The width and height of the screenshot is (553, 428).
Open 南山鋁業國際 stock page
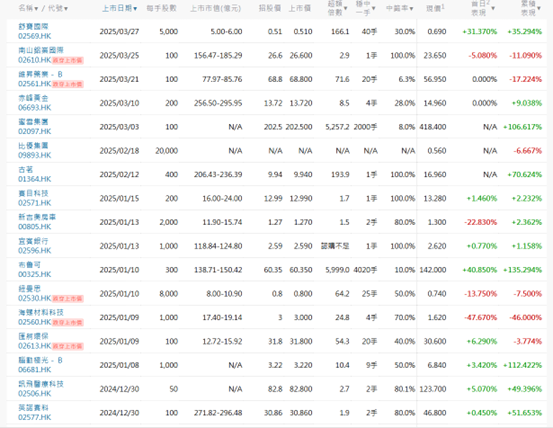pyautogui.click(x=41, y=50)
